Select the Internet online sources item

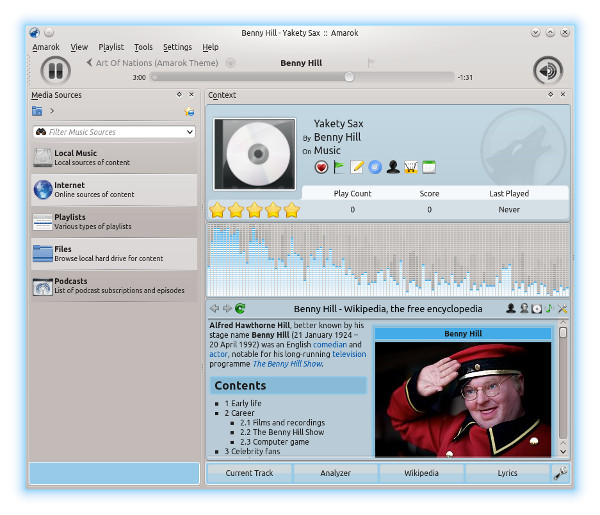pyautogui.click(x=114, y=190)
